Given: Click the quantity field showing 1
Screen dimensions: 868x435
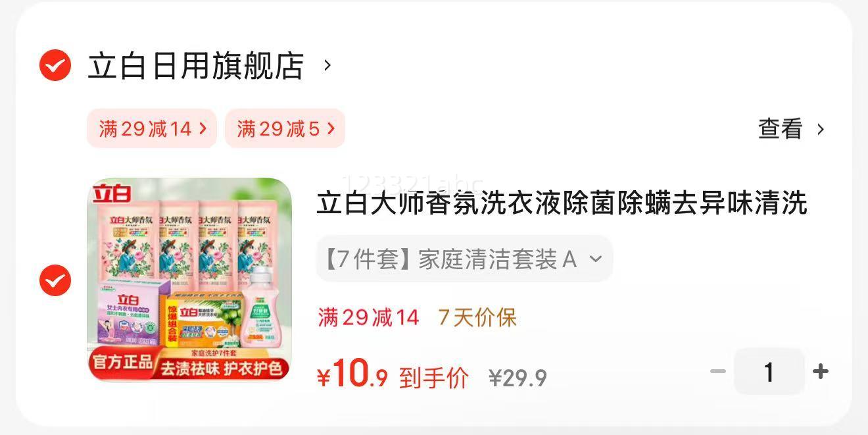Looking at the screenshot, I should pyautogui.click(x=769, y=372).
